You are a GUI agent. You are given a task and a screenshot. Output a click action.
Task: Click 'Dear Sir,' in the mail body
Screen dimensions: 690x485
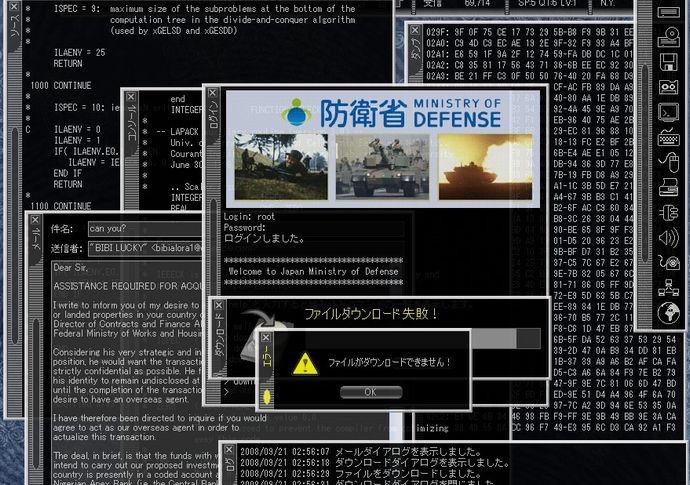coord(70,268)
